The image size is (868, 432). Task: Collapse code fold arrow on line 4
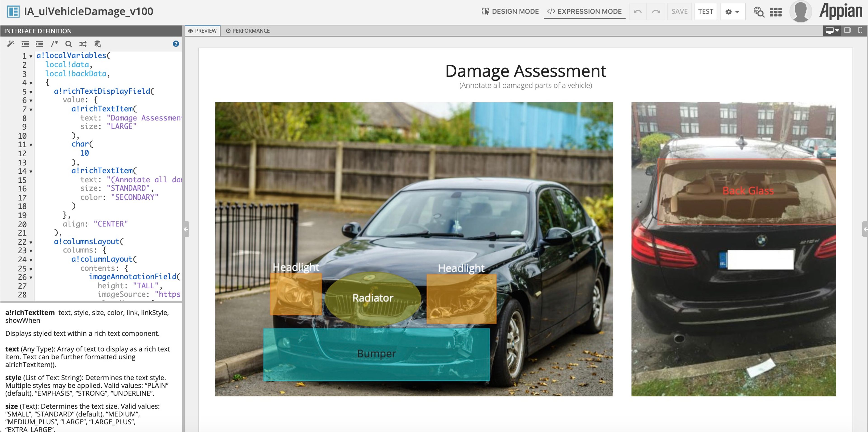[31, 83]
